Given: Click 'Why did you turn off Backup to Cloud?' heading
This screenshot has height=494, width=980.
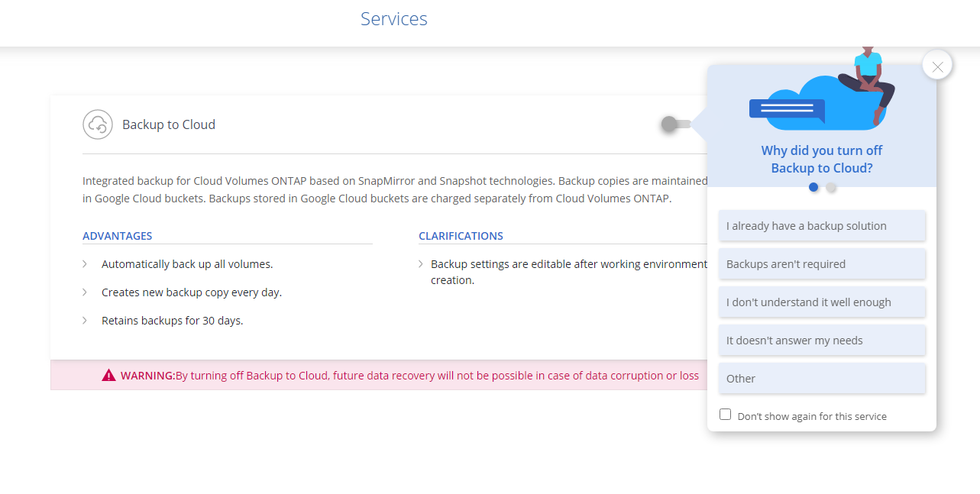Looking at the screenshot, I should tap(822, 160).
